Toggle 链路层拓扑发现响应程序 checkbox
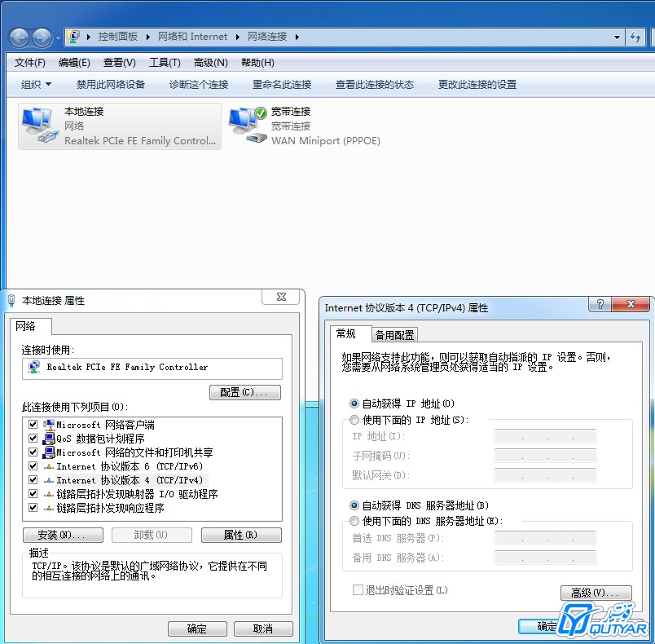Viewport: 655px width, 644px height. 33,507
